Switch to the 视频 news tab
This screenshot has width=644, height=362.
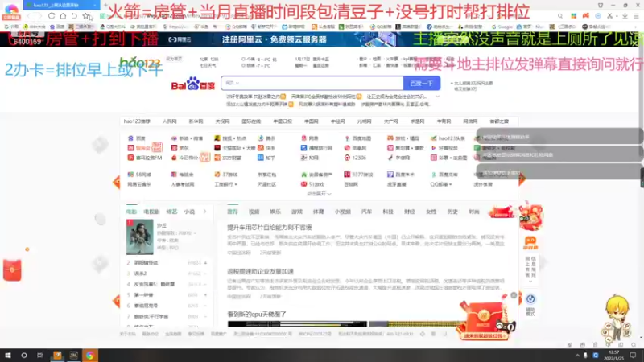tap(254, 212)
